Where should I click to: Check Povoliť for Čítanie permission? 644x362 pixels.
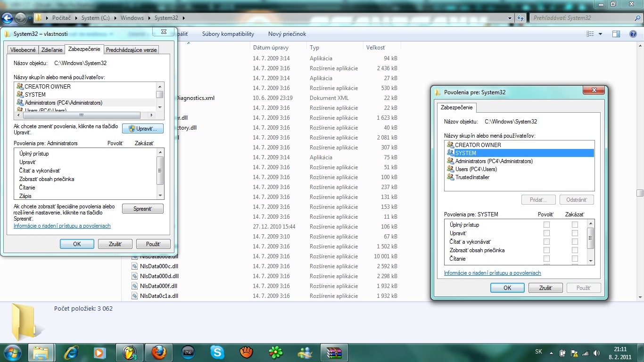546,259
